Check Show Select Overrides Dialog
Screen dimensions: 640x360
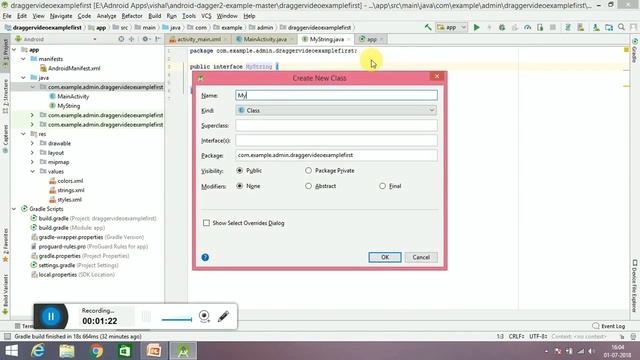pos(207,223)
